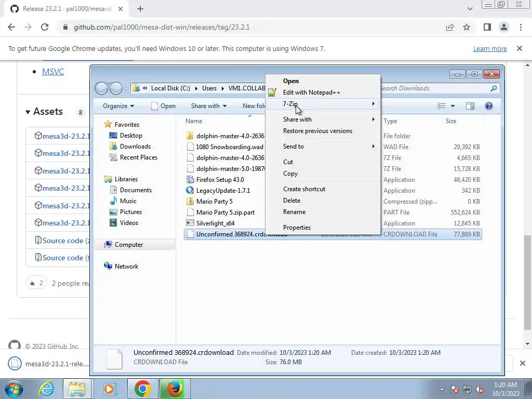The height and width of the screenshot is (399, 532).
Task: Click Windows Explorer taskbar icon
Action: pyautogui.click(x=77, y=389)
